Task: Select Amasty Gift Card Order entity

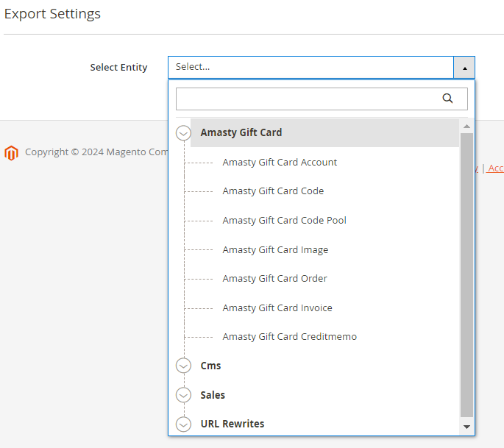Action: (274, 278)
